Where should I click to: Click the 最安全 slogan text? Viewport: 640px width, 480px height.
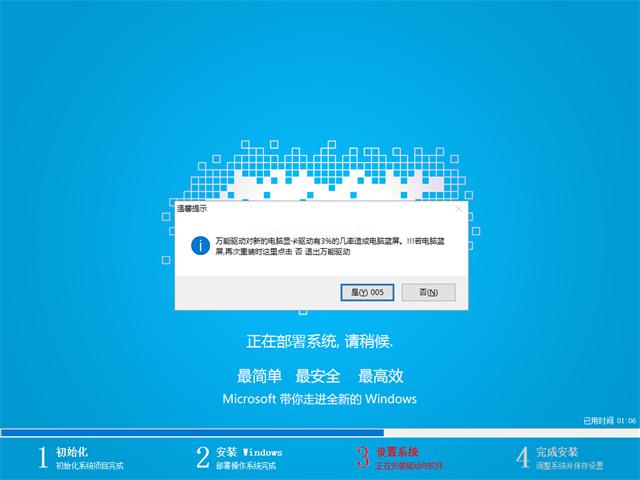318,376
